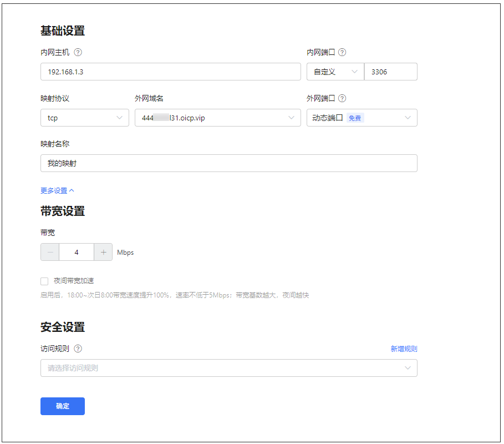504x444 pixels.
Task: Open the tcp 映射协议 dropdown
Action: pyautogui.click(x=84, y=118)
